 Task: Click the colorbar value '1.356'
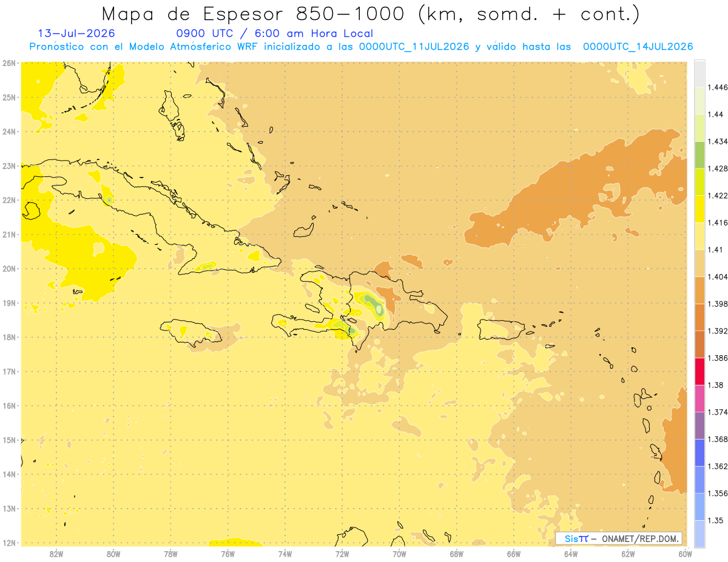point(718,493)
